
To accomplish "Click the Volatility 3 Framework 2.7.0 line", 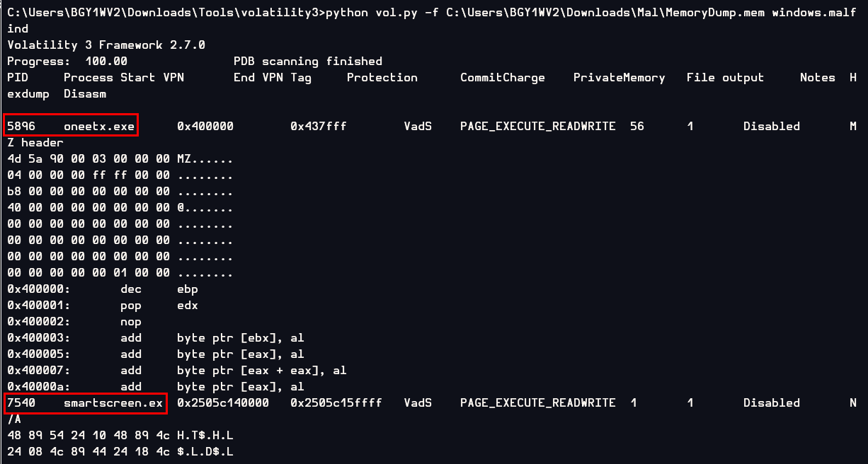I will click(106, 45).
